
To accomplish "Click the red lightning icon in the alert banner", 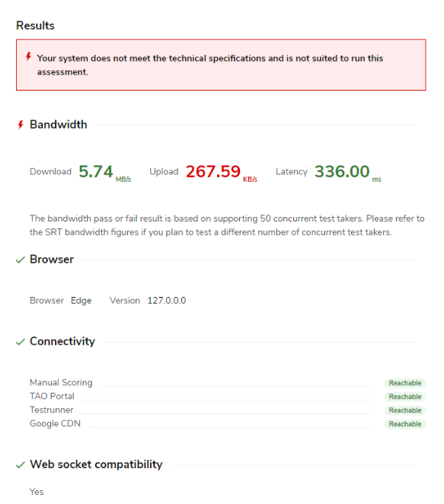I will pos(28,57).
